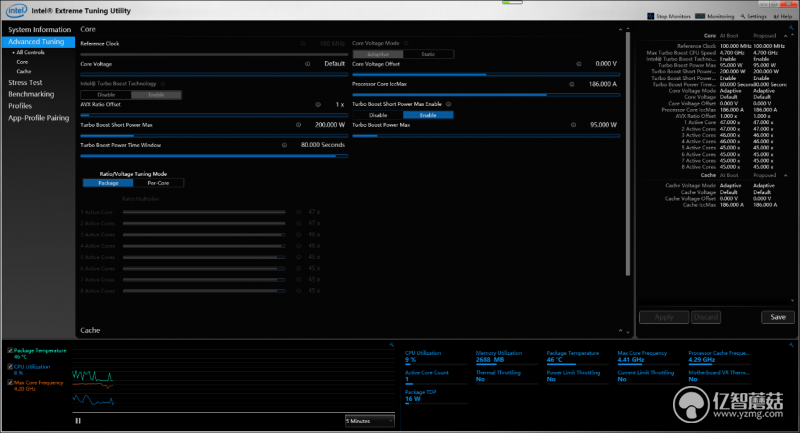This screenshot has height=433, width=800.
Task: Open Monitoring from top toolbar
Action: 714,16
